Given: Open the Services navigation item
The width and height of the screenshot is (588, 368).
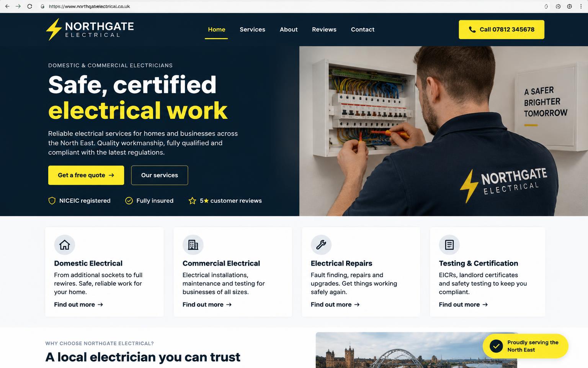Looking at the screenshot, I should pos(252,30).
